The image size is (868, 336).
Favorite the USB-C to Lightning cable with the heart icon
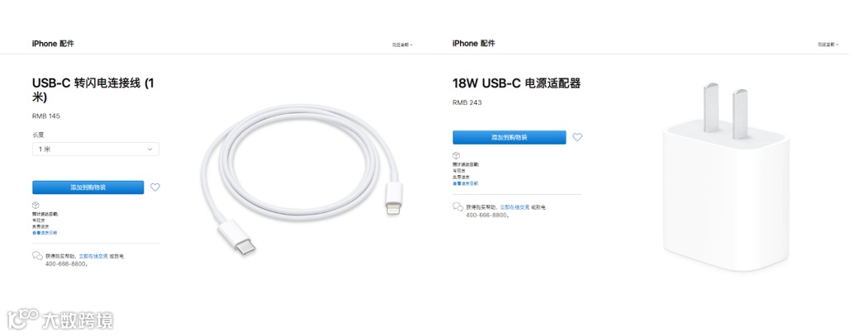point(155,187)
